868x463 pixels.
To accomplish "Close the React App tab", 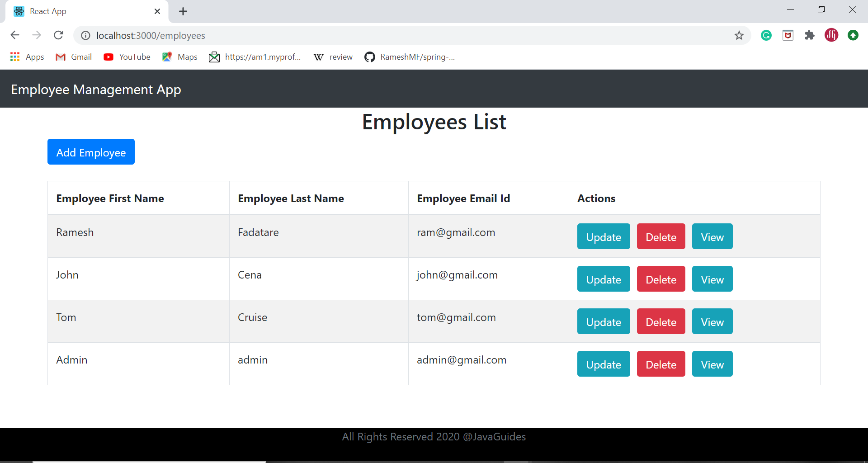I will click(157, 11).
